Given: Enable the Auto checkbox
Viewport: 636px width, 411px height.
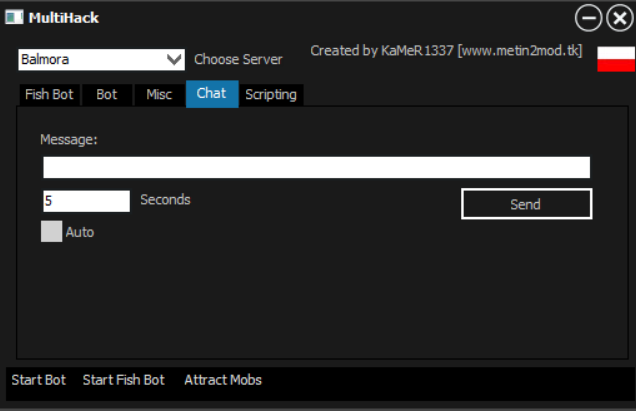Looking at the screenshot, I should 52,231.
